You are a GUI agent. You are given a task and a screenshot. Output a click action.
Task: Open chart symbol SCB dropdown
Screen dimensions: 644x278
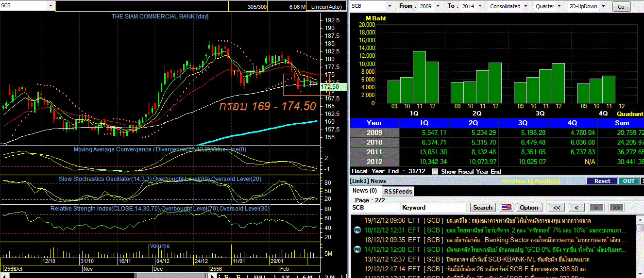[x=51, y=6]
